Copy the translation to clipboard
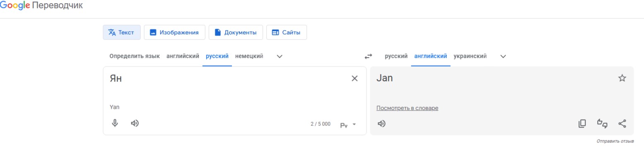 pos(582,123)
